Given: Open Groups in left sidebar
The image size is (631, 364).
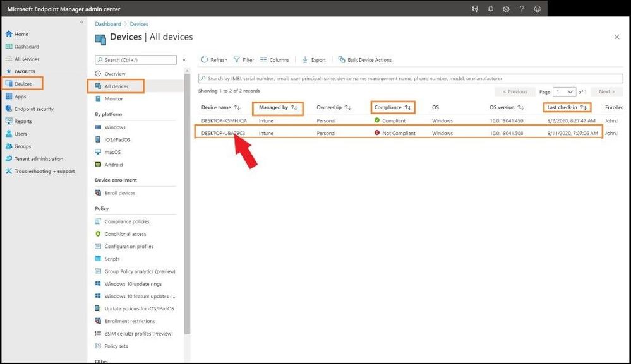Looking at the screenshot, I should point(18,146).
